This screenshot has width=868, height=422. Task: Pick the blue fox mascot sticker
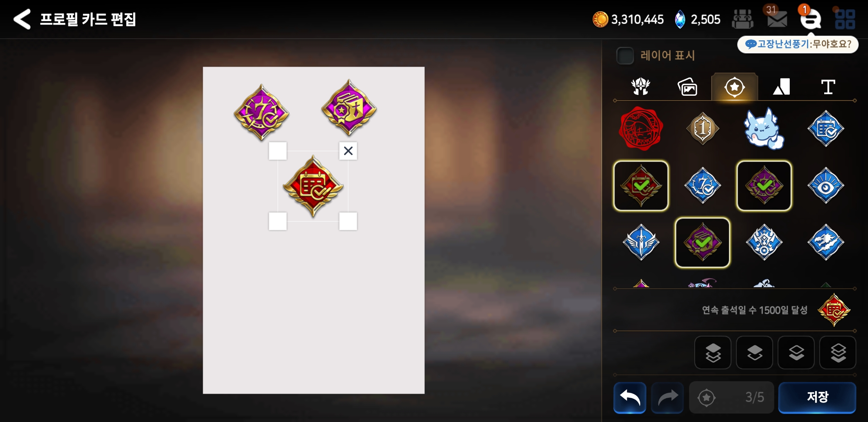pos(764,129)
